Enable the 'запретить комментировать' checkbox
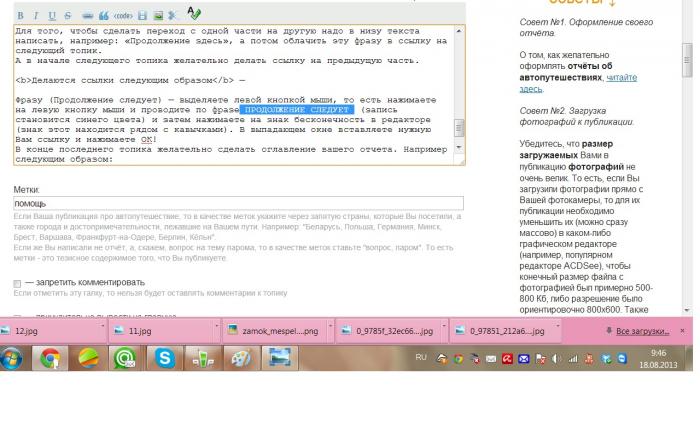The height and width of the screenshot is (438, 700). [x=18, y=283]
